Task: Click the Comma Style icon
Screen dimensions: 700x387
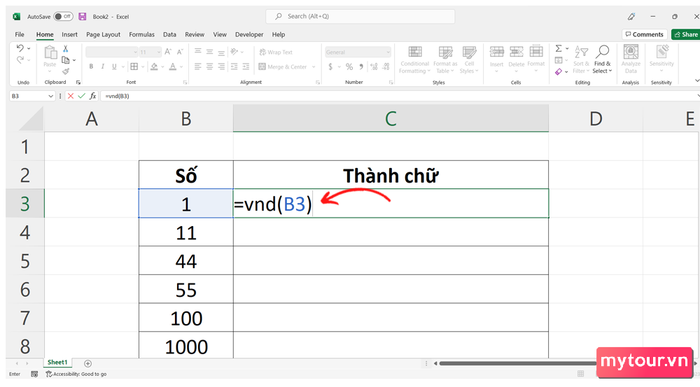Action: click(361, 67)
